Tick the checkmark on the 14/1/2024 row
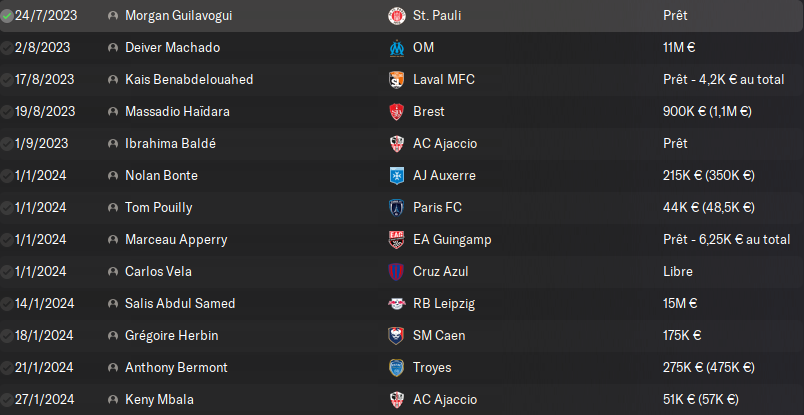804x415 pixels. click(x=7, y=304)
